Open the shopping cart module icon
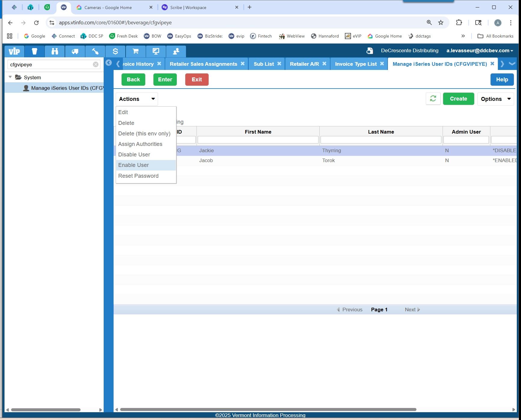 point(136,51)
